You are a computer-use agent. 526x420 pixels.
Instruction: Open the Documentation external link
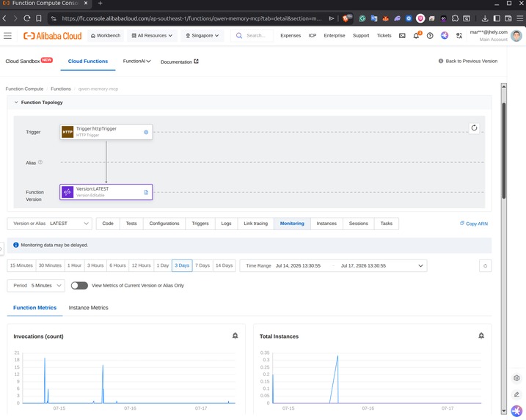pos(180,62)
